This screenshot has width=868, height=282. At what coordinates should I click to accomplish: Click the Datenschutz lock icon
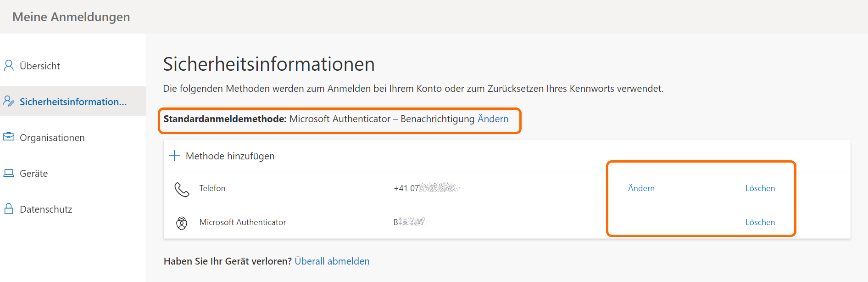(x=9, y=209)
